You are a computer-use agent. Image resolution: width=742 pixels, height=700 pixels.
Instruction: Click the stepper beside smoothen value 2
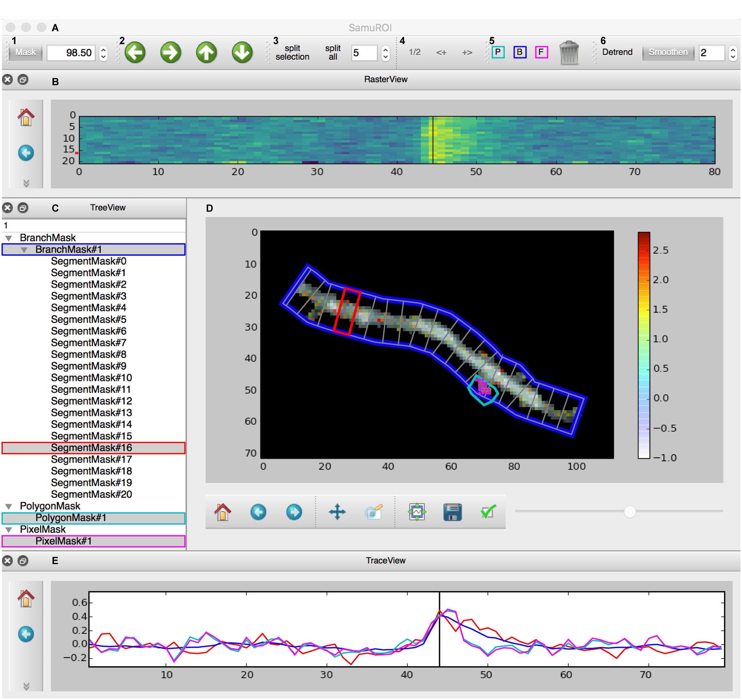point(733,53)
